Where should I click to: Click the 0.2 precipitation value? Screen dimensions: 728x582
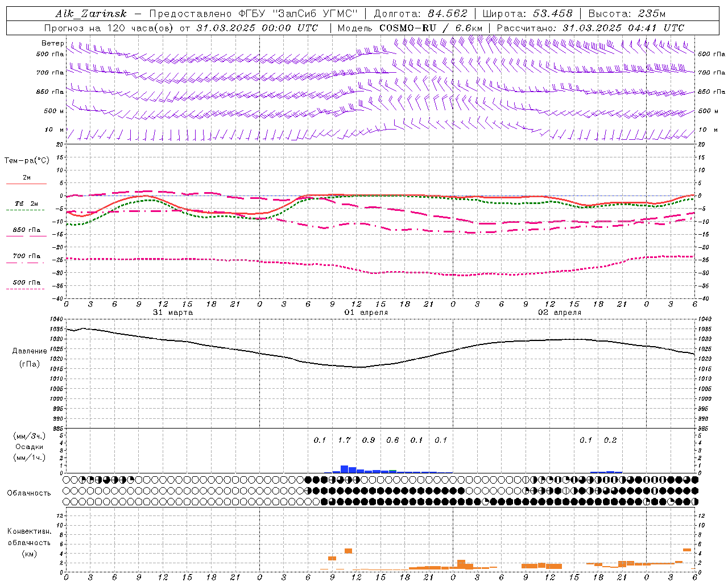pyautogui.click(x=610, y=440)
